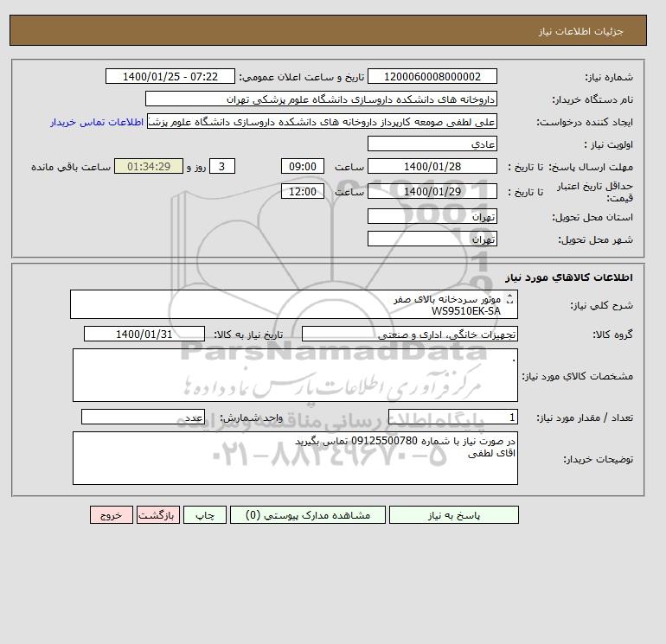Click the تاریخ نیاز به کالا label
666x644 pixels.
247,335
